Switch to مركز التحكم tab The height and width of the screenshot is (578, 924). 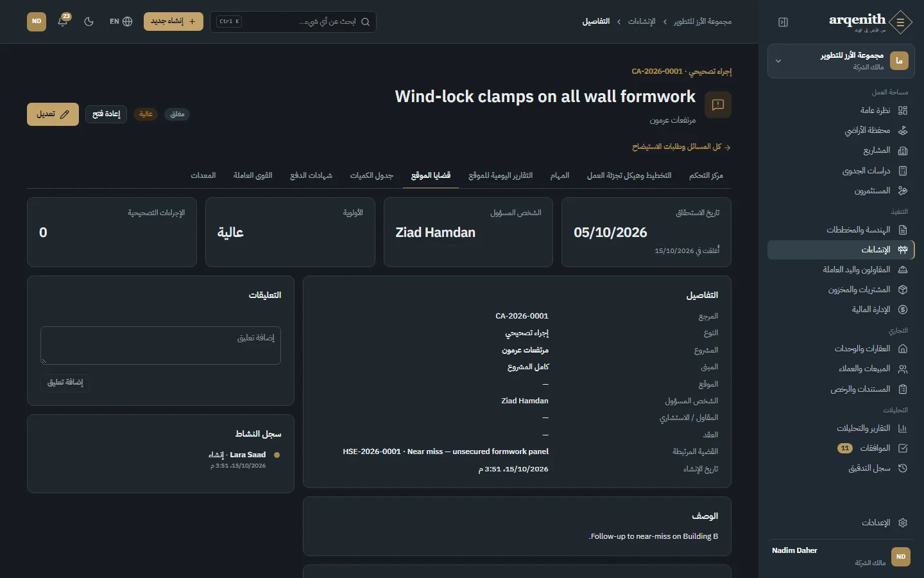(x=706, y=175)
